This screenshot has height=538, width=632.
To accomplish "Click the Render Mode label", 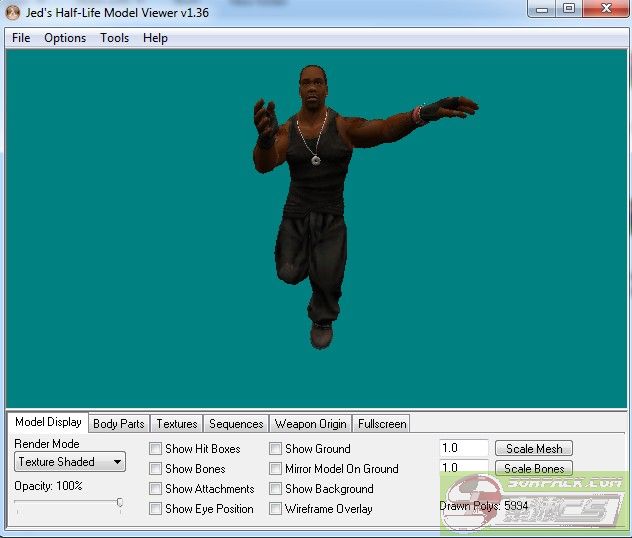I will (47, 444).
